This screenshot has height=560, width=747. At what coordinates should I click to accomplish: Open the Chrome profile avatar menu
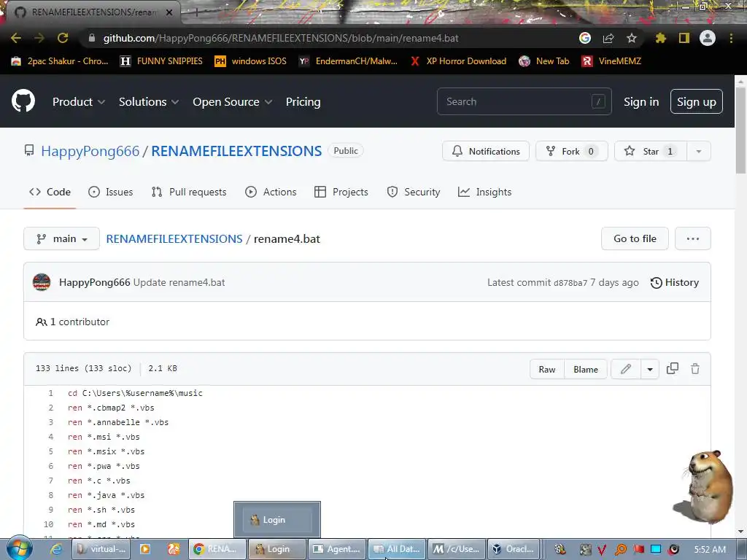tap(708, 38)
